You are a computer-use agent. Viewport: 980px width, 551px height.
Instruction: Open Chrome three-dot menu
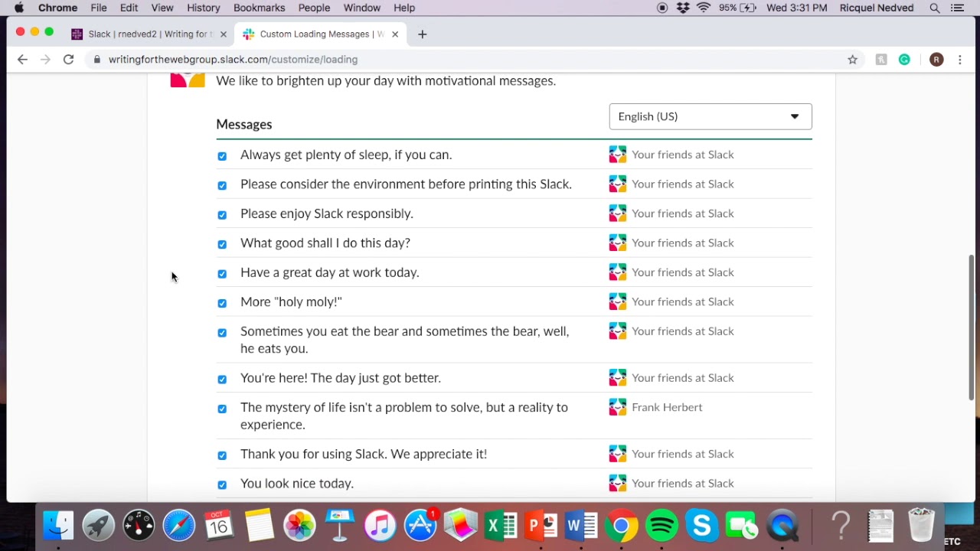960,60
